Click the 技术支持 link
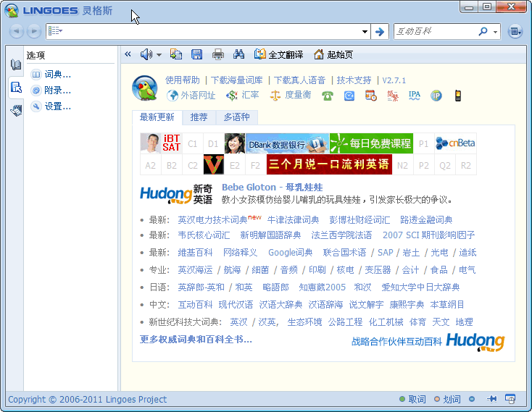The width and height of the screenshot is (532, 412). tap(354, 80)
